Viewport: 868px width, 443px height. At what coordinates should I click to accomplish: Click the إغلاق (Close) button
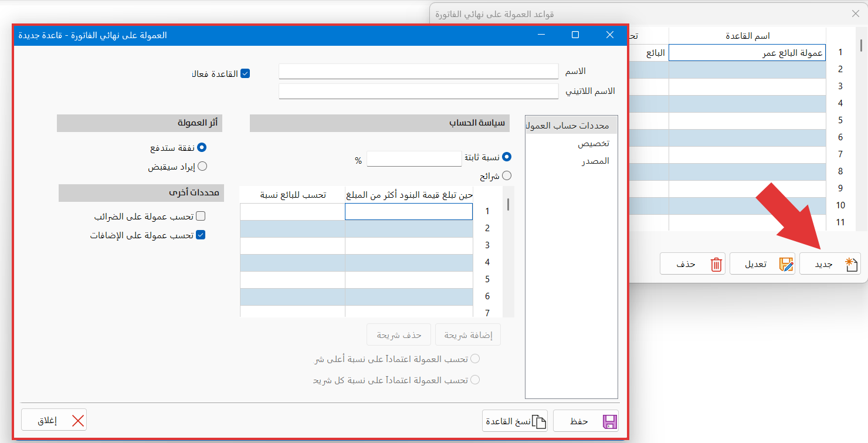point(54,420)
